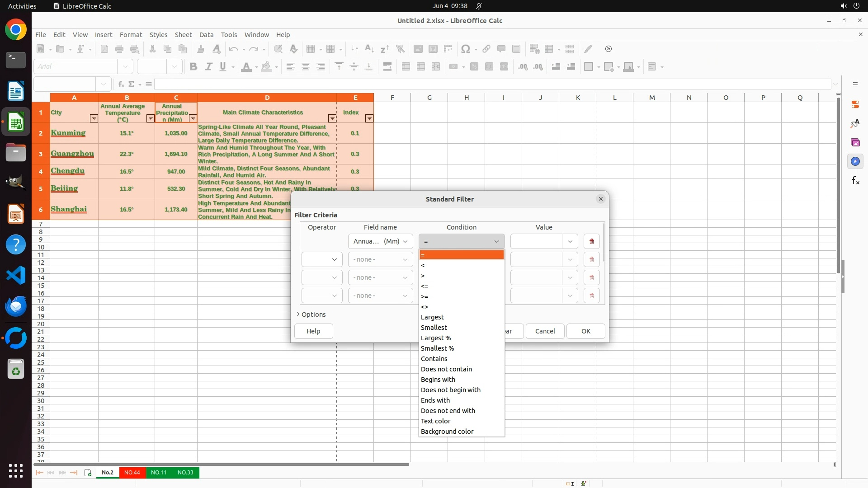Open sidebar Styles panel icon
868x488 pixels.
855,123
